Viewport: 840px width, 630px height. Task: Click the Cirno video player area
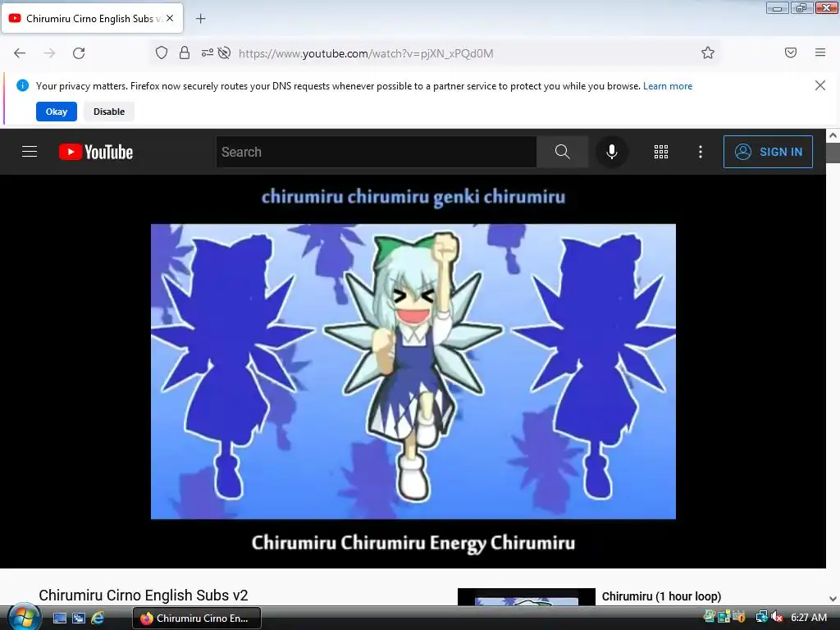click(413, 372)
